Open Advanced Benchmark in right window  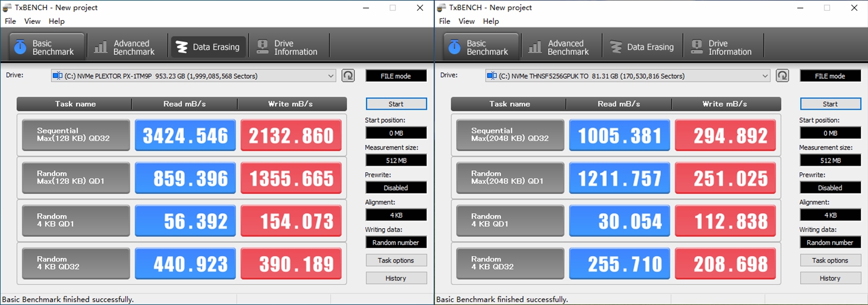click(560, 47)
